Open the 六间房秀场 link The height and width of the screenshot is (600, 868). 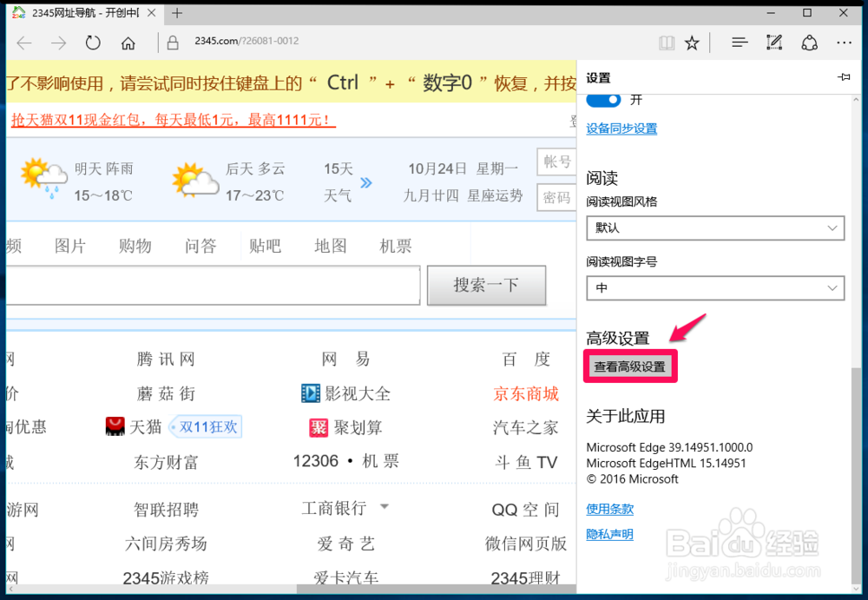[166, 544]
